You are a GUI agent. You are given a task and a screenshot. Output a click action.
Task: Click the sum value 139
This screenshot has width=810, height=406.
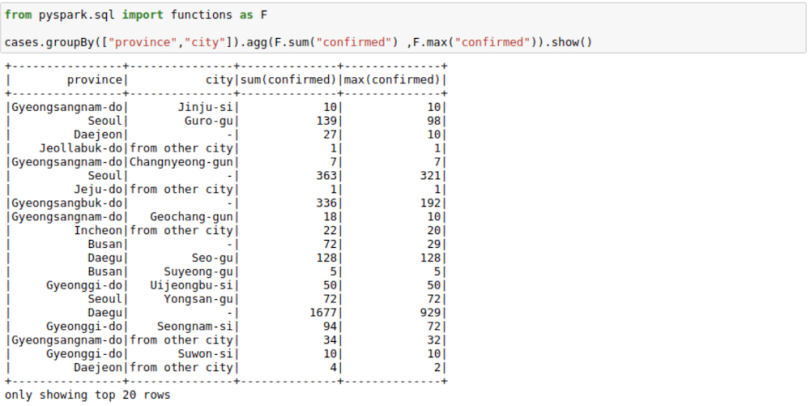click(326, 121)
